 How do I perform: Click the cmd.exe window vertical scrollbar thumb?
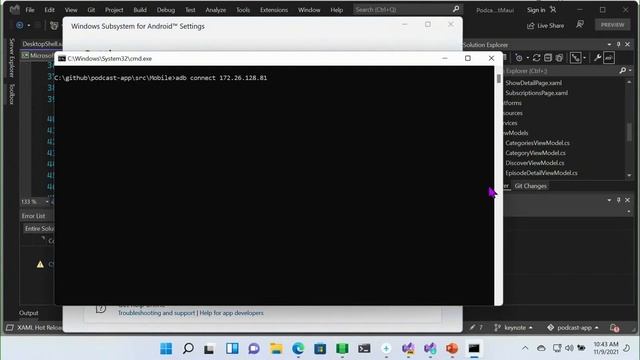tap(499, 79)
